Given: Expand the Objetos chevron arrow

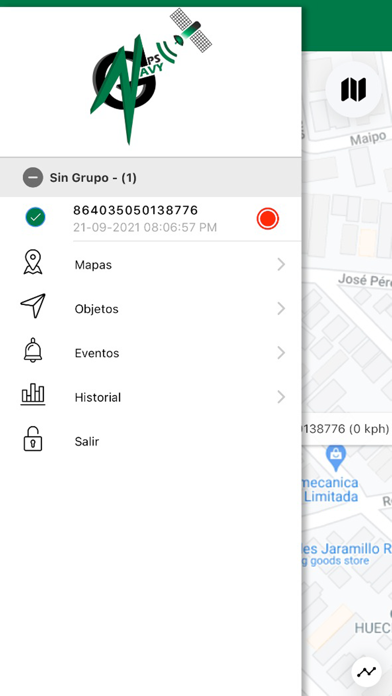Looking at the screenshot, I should (x=281, y=309).
